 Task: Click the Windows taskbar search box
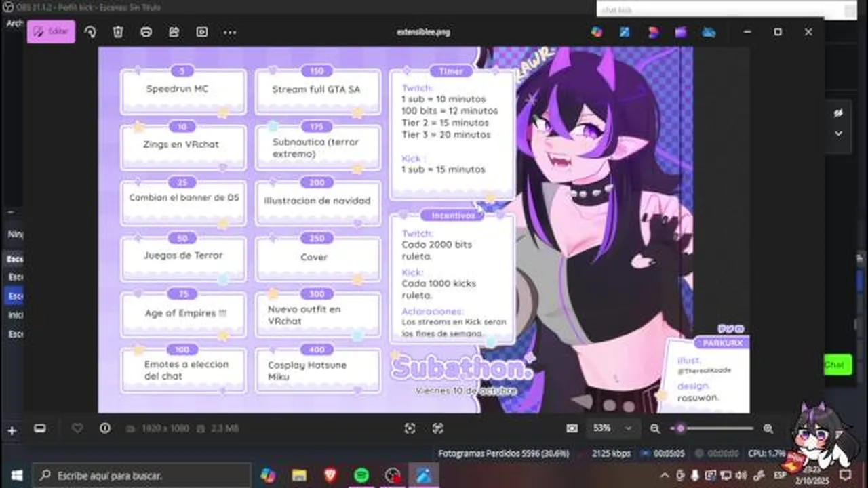coord(142,475)
